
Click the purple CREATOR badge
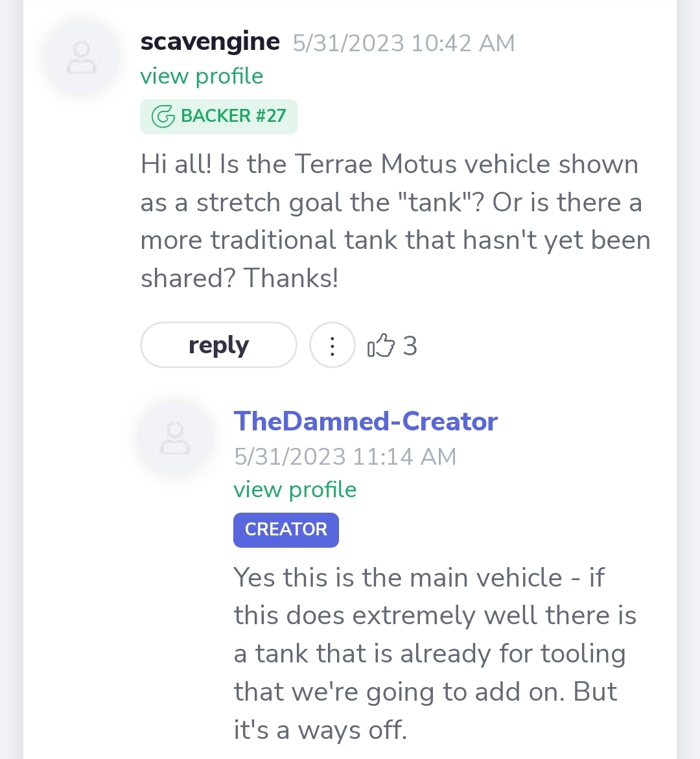click(286, 530)
